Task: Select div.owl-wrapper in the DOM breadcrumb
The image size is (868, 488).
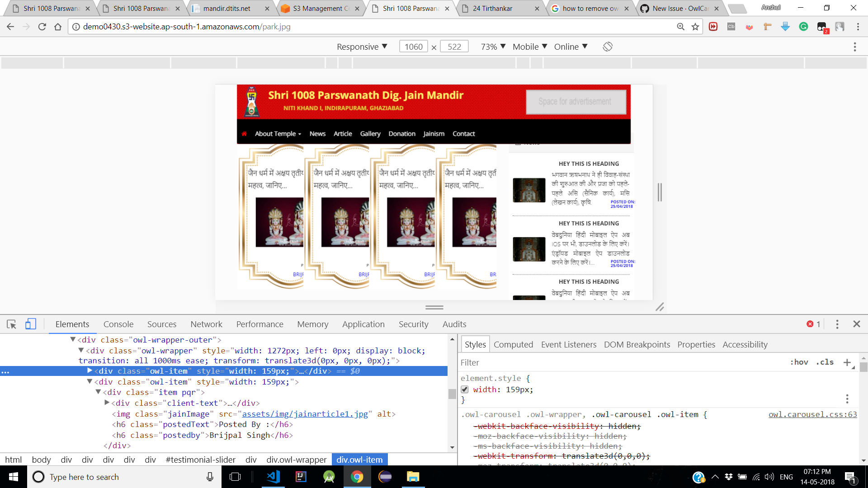Action: click(x=297, y=460)
